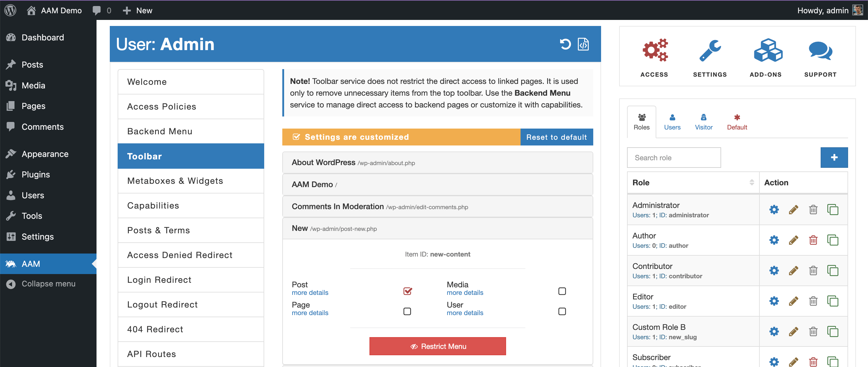The image size is (868, 367).
Task: Open the Backend Menu service
Action: (191, 131)
